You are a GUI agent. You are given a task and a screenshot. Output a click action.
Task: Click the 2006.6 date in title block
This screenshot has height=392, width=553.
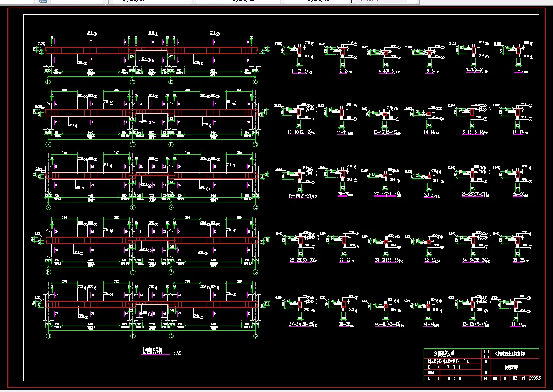tap(534, 378)
